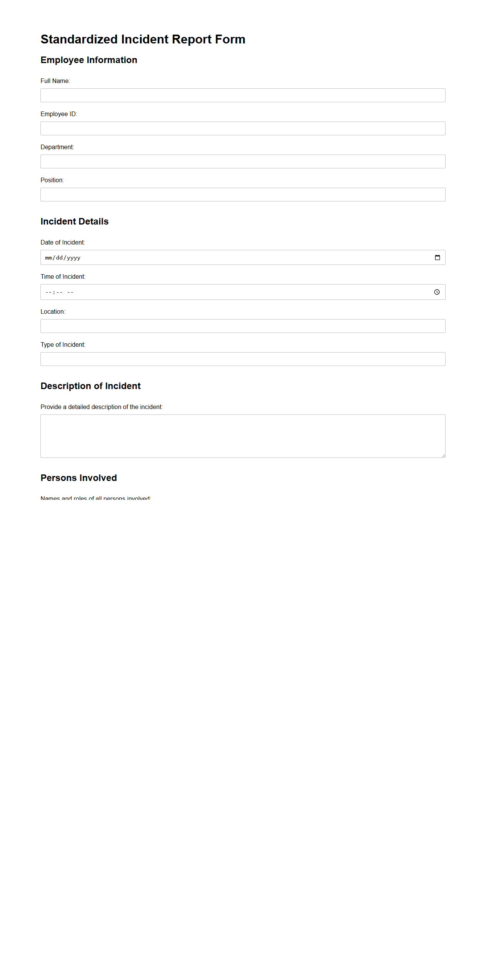Click the Full Name text field

pyautogui.click(x=243, y=95)
